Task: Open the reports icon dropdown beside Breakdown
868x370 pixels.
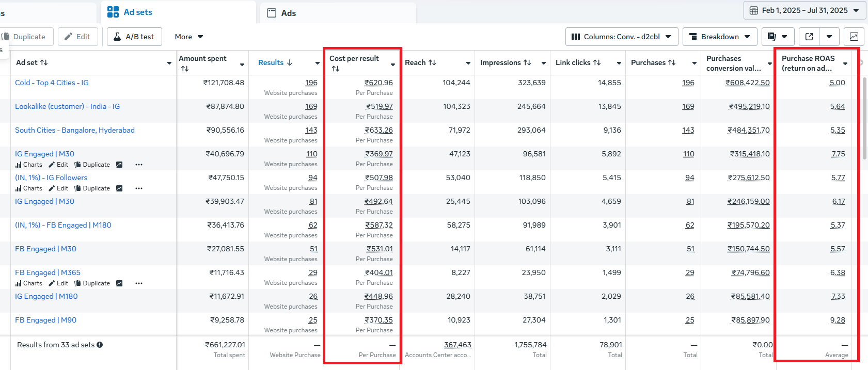Action: tap(778, 37)
